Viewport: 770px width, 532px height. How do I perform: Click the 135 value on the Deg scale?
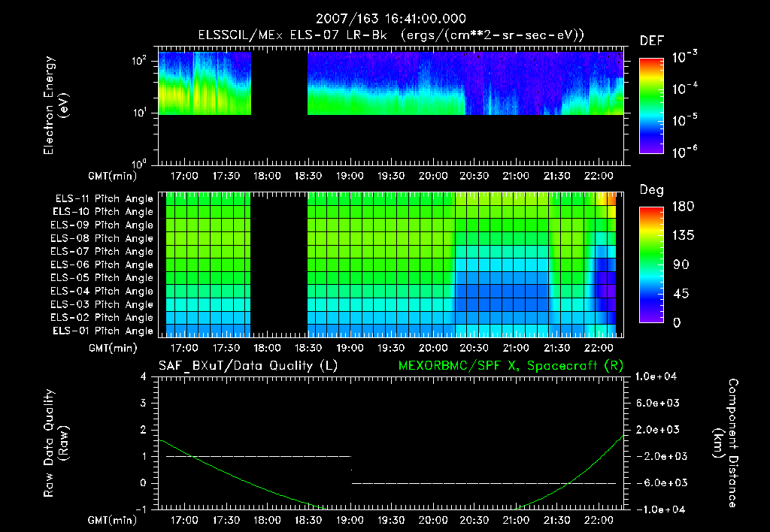click(x=683, y=235)
